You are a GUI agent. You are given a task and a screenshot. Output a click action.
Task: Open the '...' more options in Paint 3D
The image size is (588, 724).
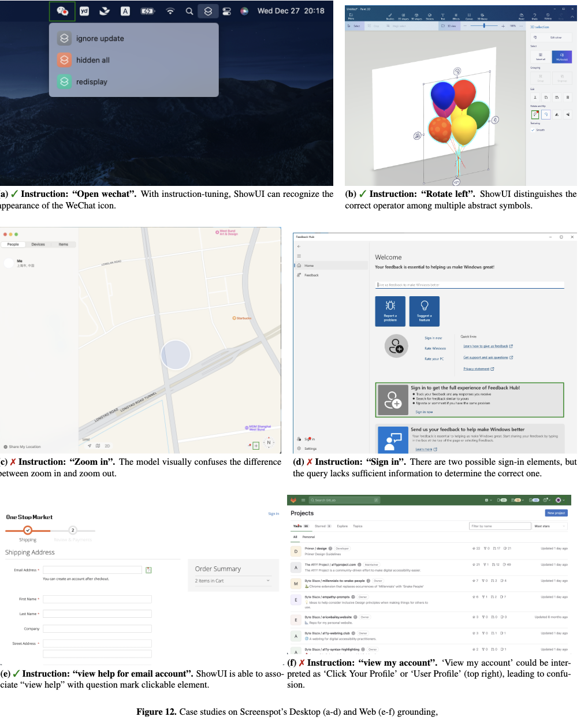[x=521, y=26]
